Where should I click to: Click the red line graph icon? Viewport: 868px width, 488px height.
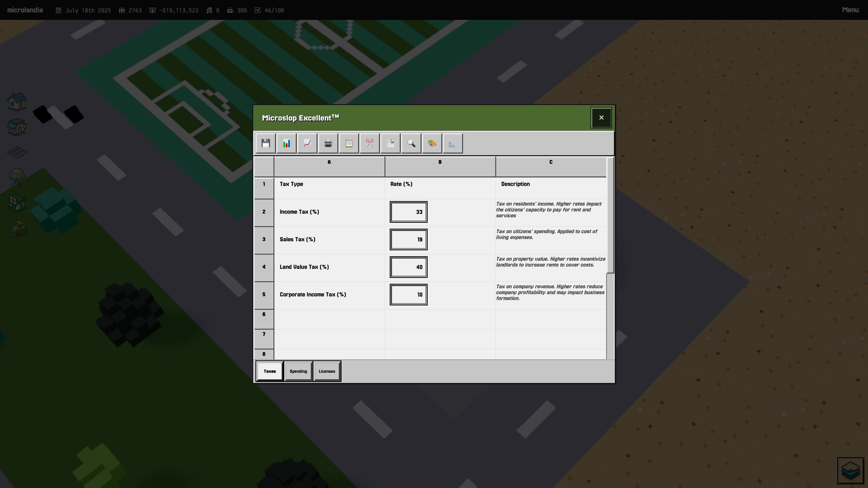click(307, 143)
